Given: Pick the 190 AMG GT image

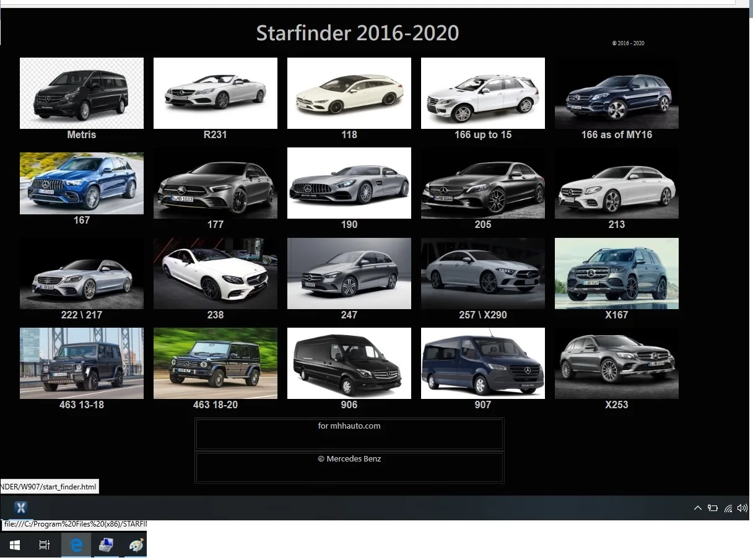Looking at the screenshot, I should pos(349,183).
